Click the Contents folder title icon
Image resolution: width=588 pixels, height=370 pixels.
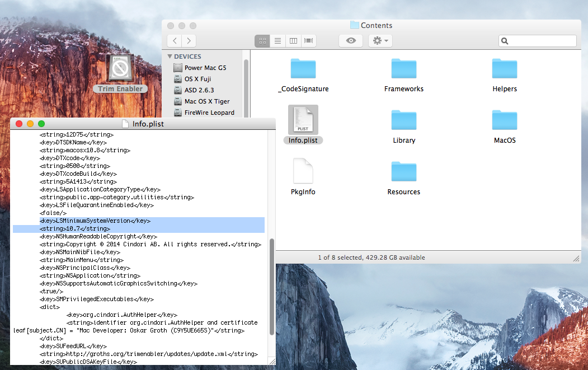tap(354, 25)
